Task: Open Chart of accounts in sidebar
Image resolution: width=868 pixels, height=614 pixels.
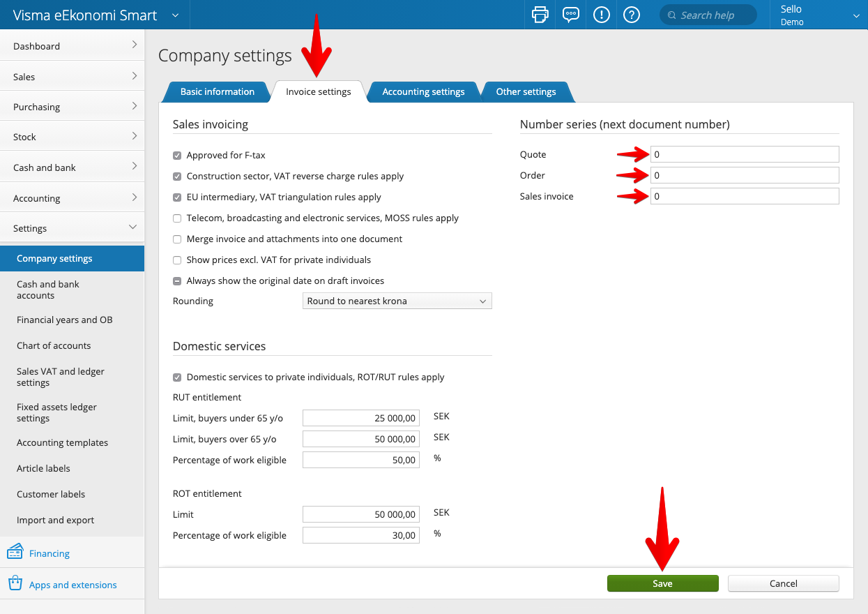Action: coord(54,345)
